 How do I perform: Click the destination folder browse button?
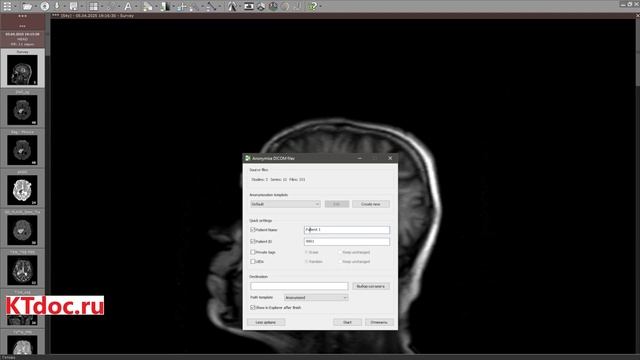click(371, 286)
